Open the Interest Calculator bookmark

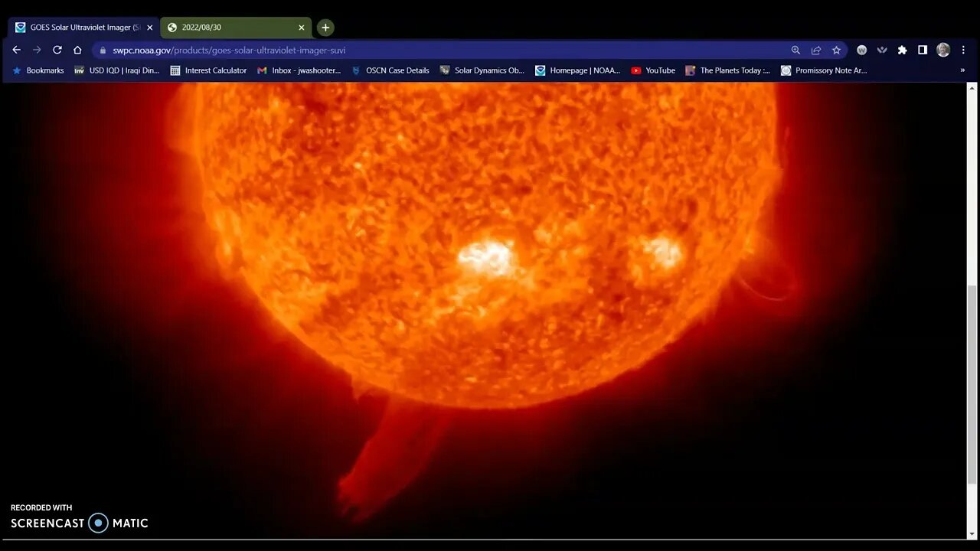[x=208, y=70]
